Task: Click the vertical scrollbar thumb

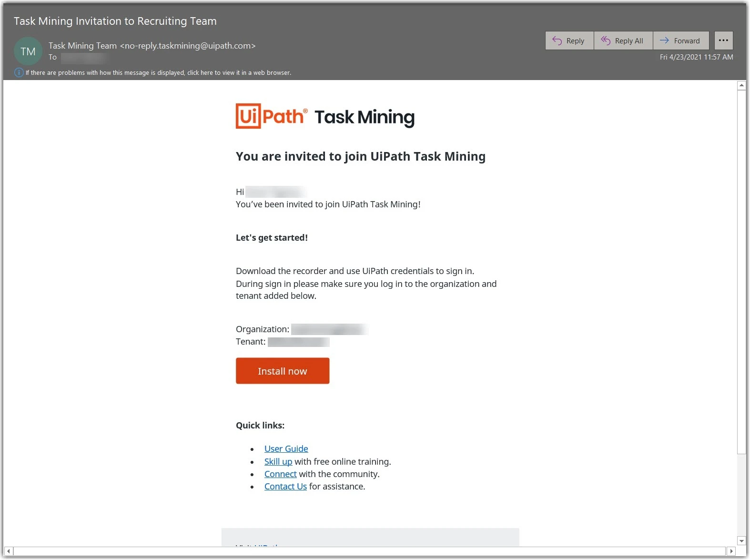Action: tap(741, 272)
